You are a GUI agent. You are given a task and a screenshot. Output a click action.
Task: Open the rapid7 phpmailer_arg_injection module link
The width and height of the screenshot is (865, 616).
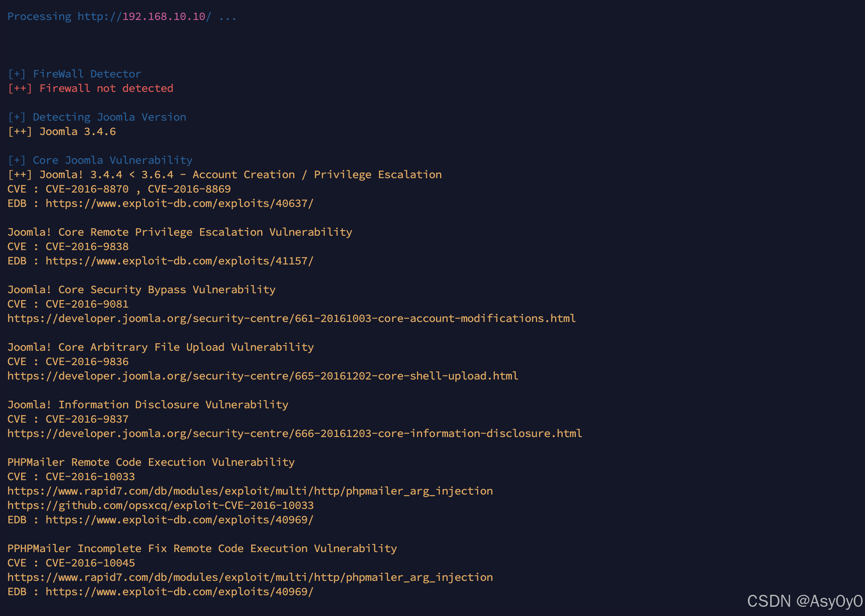point(250,491)
